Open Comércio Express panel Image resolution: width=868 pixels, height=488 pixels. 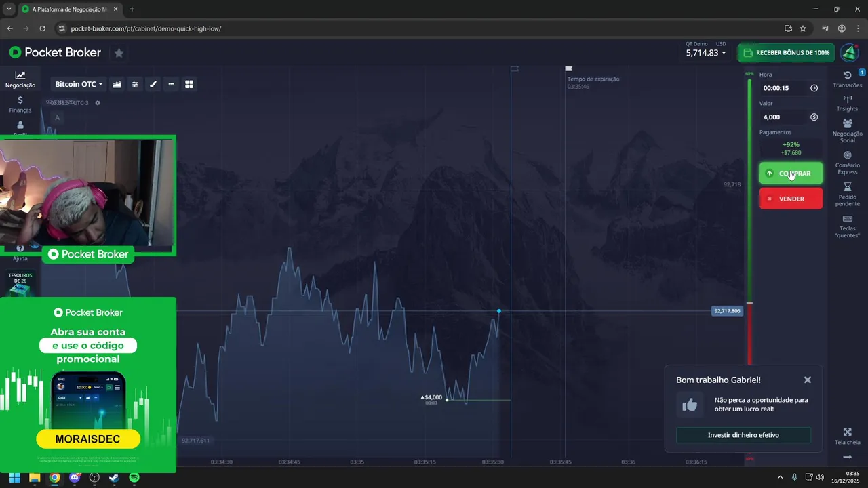(x=847, y=163)
